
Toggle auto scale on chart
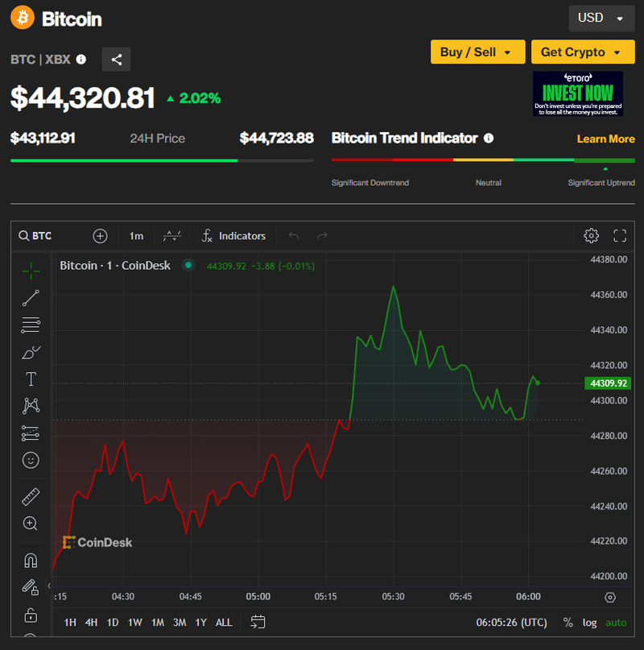616,623
